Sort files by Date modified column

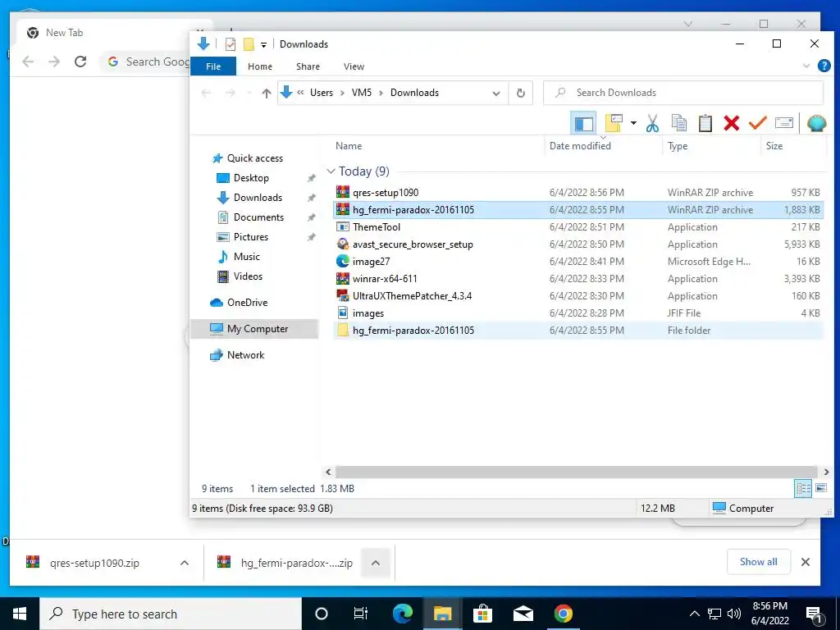tap(580, 146)
